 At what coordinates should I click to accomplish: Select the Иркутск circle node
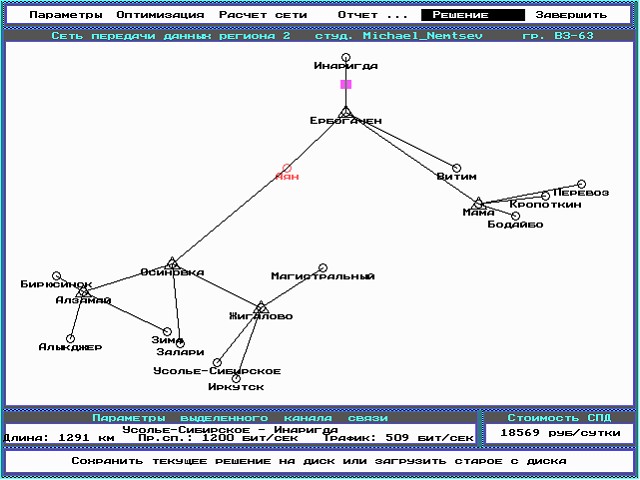[237, 378]
